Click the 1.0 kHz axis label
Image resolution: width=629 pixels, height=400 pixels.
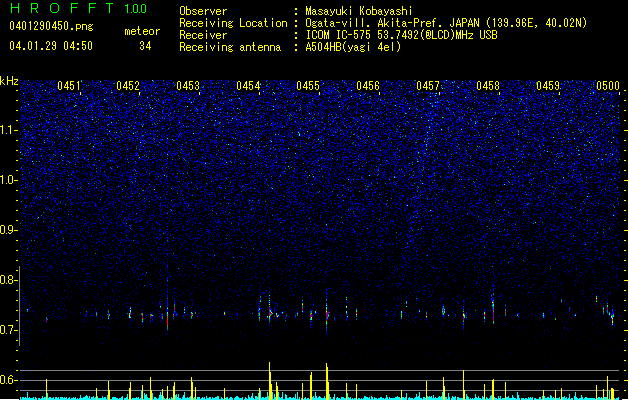9,180
